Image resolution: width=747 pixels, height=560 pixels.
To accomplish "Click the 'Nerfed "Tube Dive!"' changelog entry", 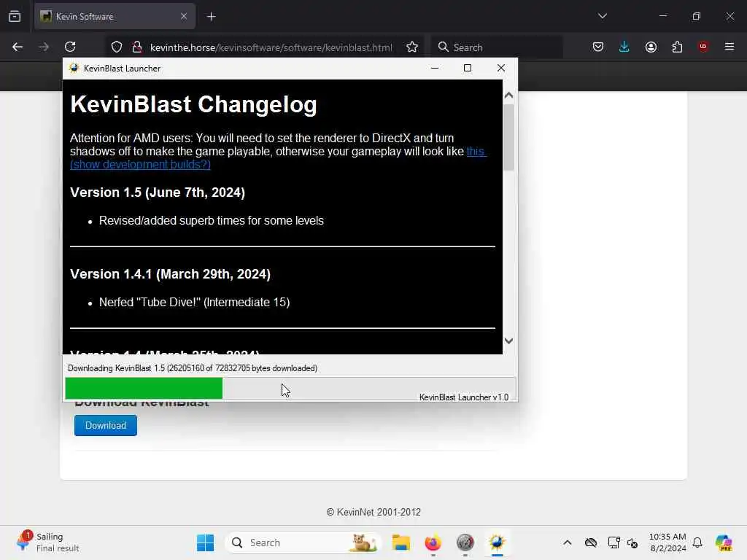I will pos(194,303).
